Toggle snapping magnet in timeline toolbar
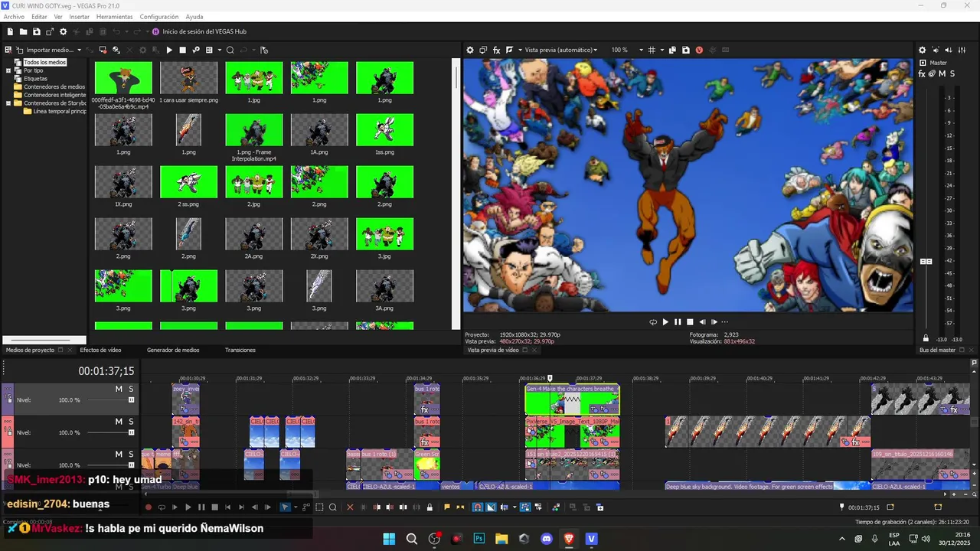This screenshot has width=980, height=551. point(478,507)
